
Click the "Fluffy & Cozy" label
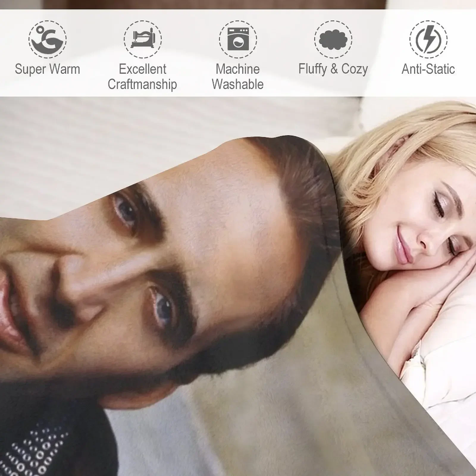[333, 69]
